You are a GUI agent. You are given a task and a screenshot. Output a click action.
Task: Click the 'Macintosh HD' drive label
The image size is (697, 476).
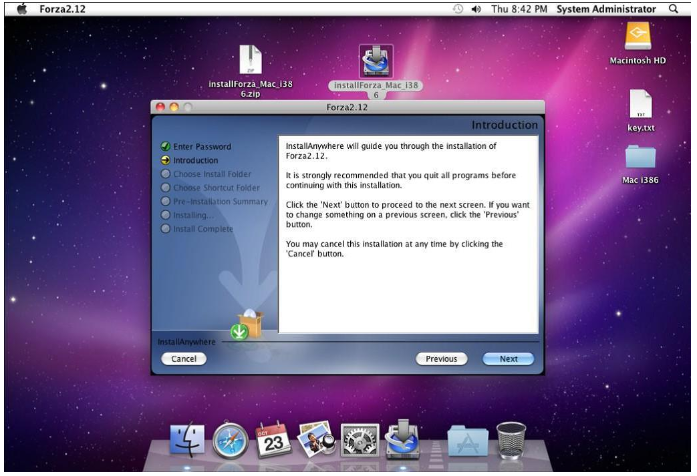(x=637, y=60)
